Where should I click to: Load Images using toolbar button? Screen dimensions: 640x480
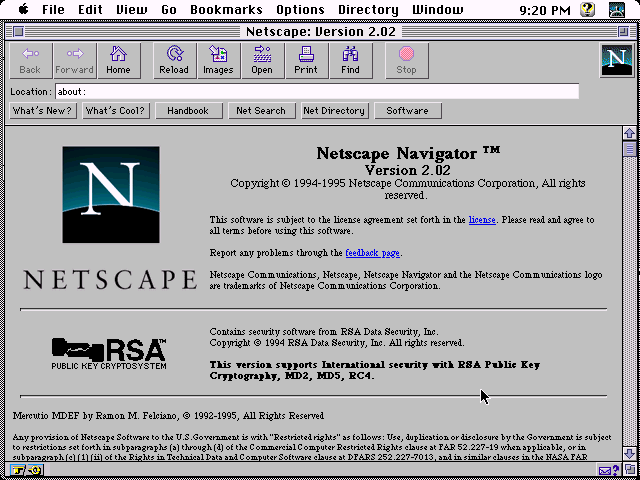click(x=218, y=60)
